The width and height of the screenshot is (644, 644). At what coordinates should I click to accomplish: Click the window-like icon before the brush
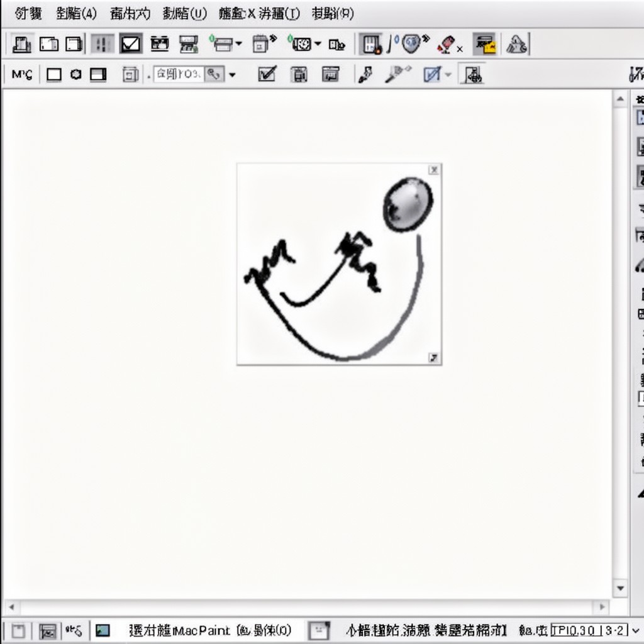tap(331, 74)
